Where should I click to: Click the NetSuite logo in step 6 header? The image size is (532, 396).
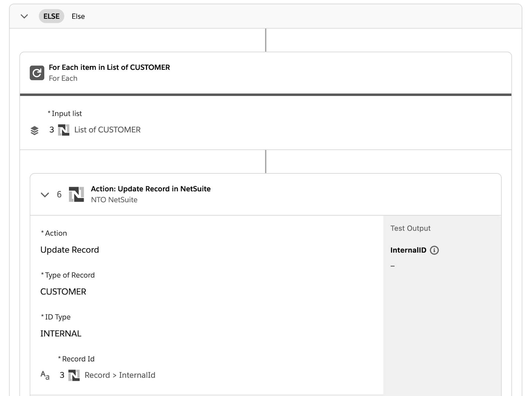[76, 194]
